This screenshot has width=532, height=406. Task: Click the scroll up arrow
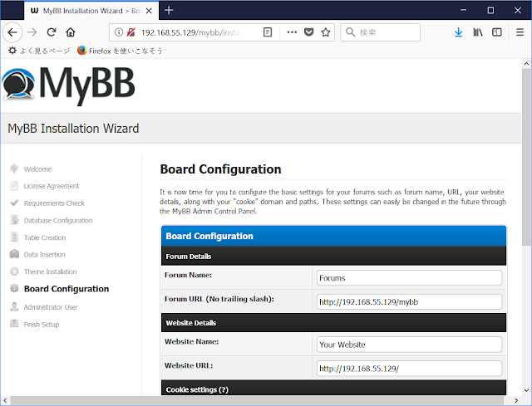(x=526, y=63)
